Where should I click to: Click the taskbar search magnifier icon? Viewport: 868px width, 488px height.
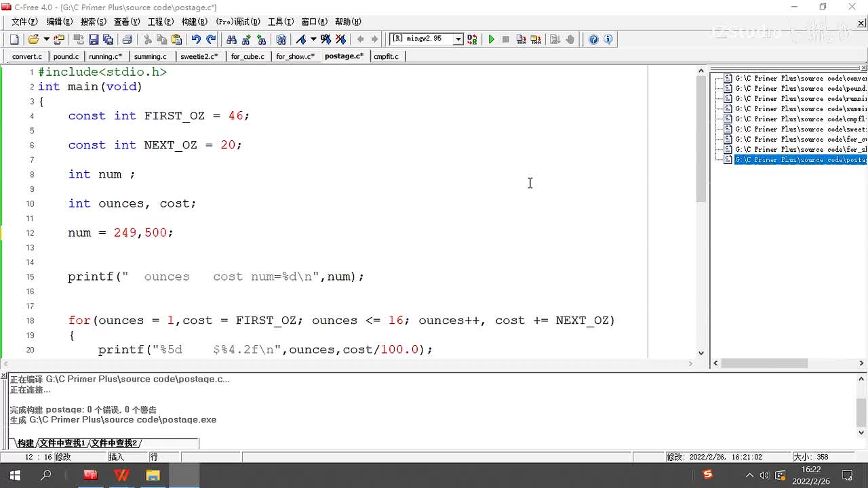[46, 475]
